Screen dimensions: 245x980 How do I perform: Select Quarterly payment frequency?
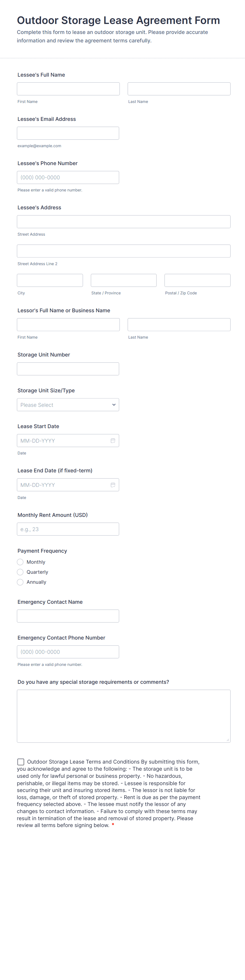click(21, 572)
